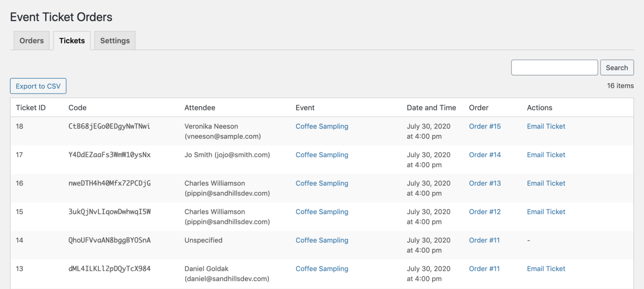Click the Ticket ID column header
This screenshot has width=644, height=289.
pyautogui.click(x=30, y=107)
